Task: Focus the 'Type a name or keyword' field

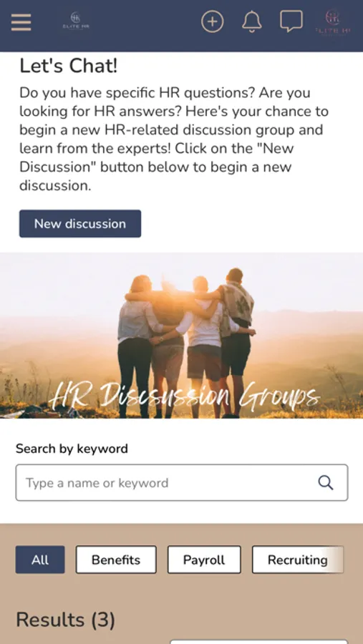Action: tap(182, 482)
